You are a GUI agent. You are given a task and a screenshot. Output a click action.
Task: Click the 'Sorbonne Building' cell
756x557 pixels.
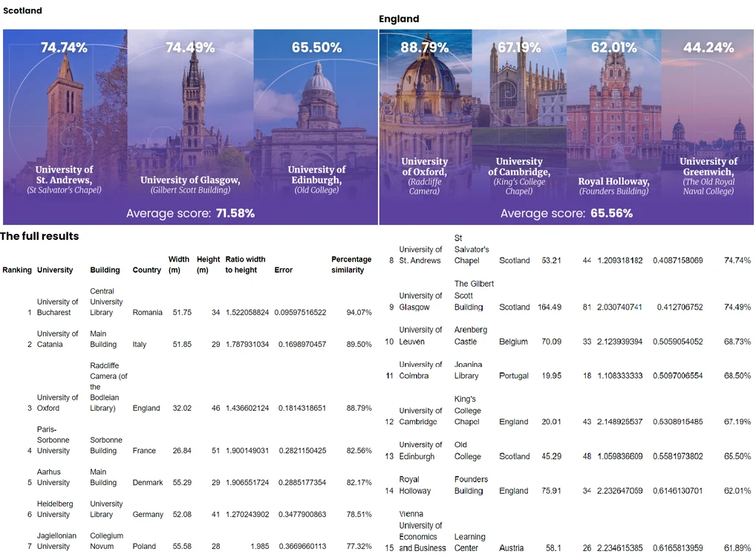pyautogui.click(x=106, y=445)
